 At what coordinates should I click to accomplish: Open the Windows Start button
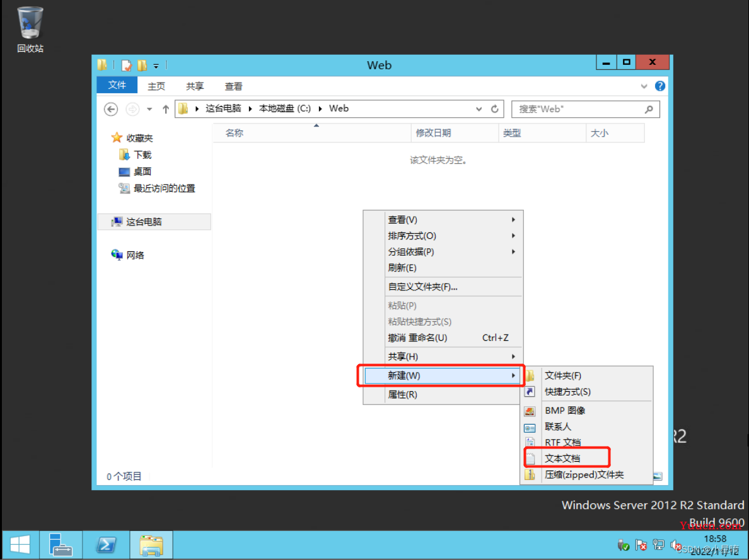pyautogui.click(x=20, y=545)
